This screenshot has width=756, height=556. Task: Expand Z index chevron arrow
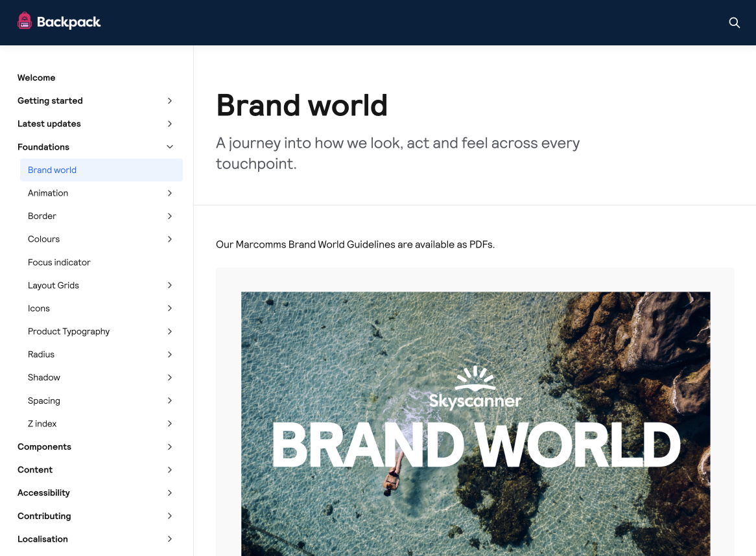(170, 424)
